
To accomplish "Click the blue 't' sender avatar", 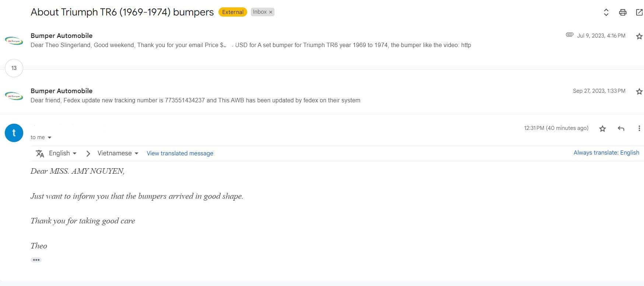I will (14, 133).
